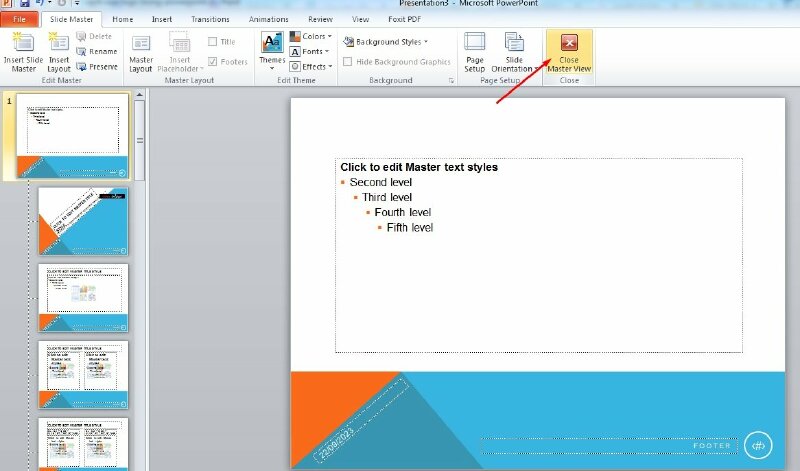Click the Insert Layout icon
This screenshot has width=800, height=471.
(x=59, y=53)
